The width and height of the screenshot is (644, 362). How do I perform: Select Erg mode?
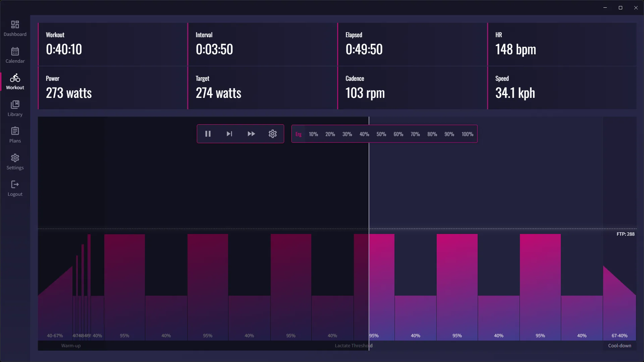[299, 134]
